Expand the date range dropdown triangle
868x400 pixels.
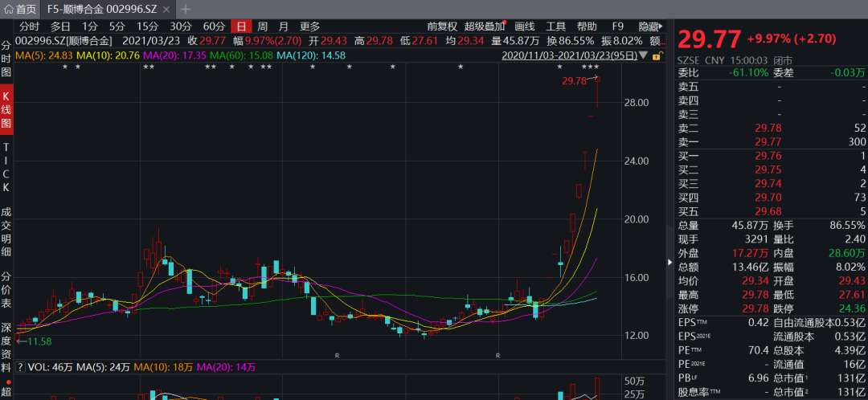click(645, 55)
